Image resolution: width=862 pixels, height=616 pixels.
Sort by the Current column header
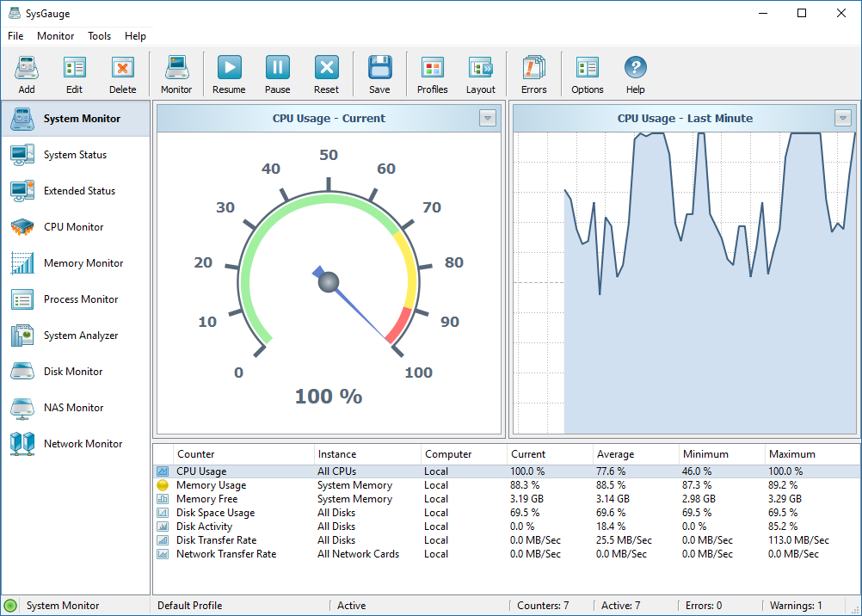tap(550, 454)
